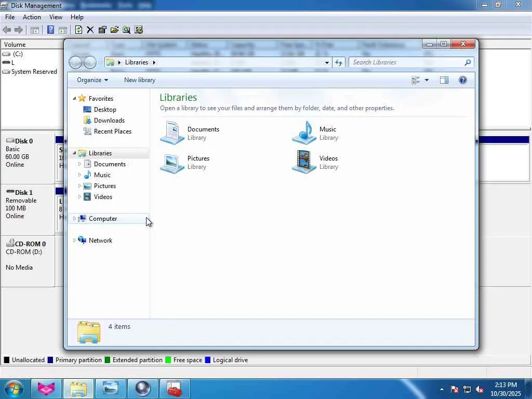
Task: Click the Libraries breadcrumb in address bar
Action: coord(137,62)
